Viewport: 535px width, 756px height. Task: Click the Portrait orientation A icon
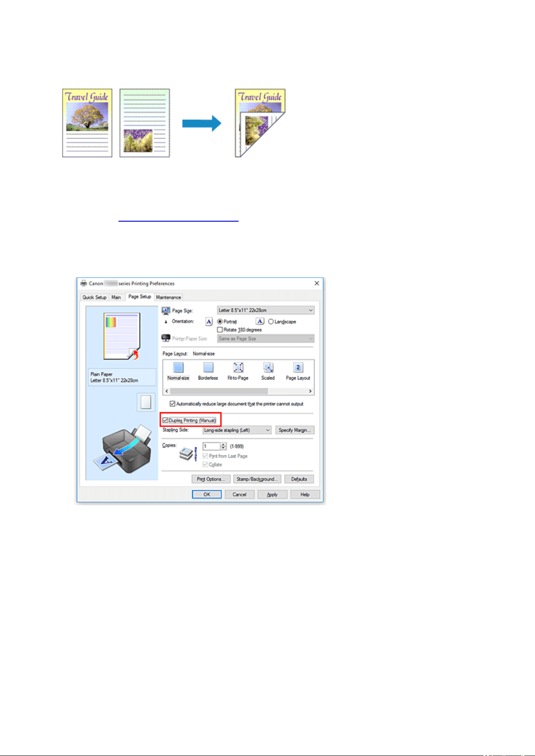[x=209, y=322]
